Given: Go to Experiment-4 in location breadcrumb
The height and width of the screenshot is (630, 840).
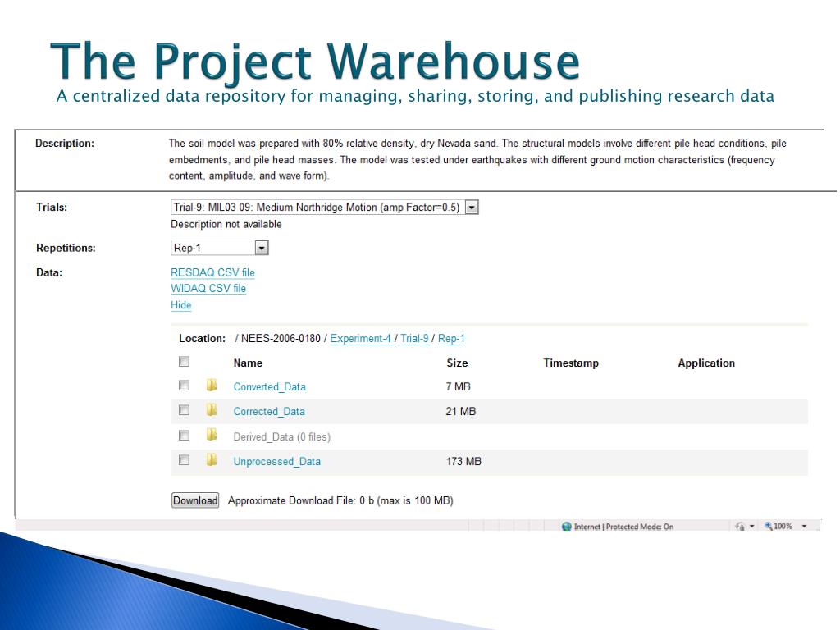Looking at the screenshot, I should [x=361, y=339].
